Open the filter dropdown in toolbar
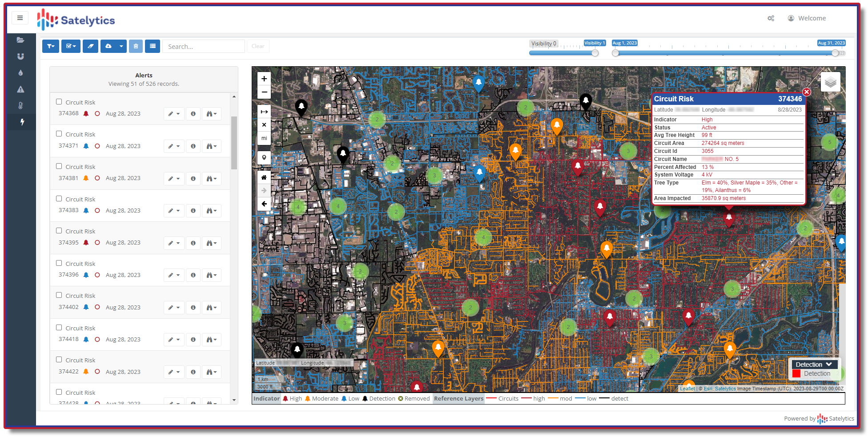 [51, 46]
